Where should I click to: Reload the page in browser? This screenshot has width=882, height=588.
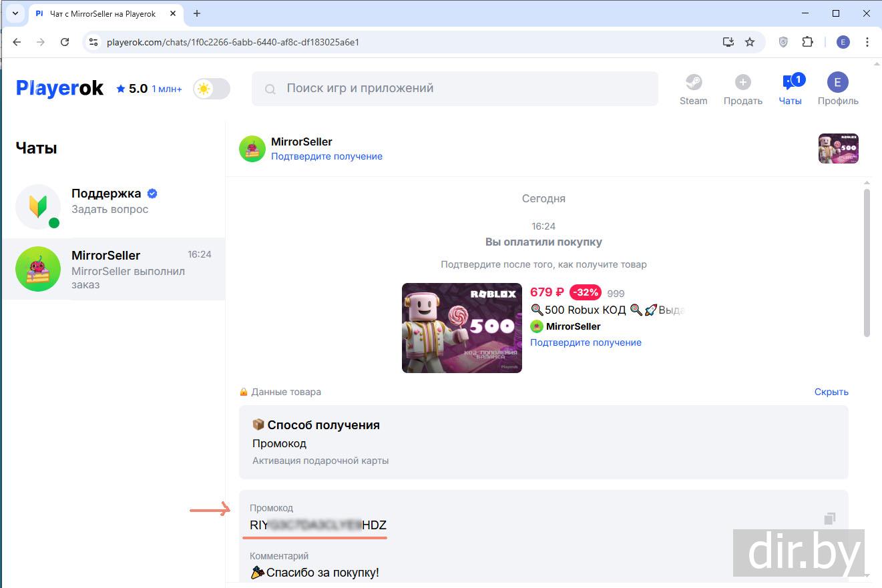[x=65, y=42]
